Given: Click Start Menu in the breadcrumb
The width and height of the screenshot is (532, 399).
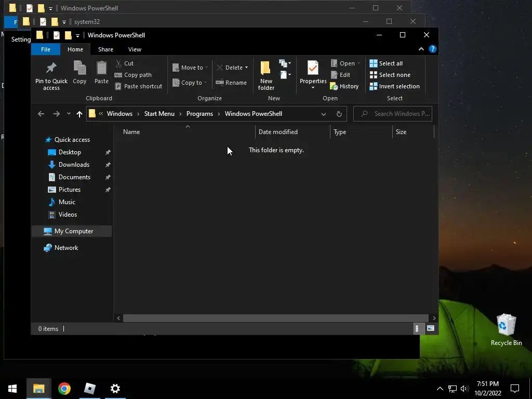Looking at the screenshot, I should (x=159, y=114).
